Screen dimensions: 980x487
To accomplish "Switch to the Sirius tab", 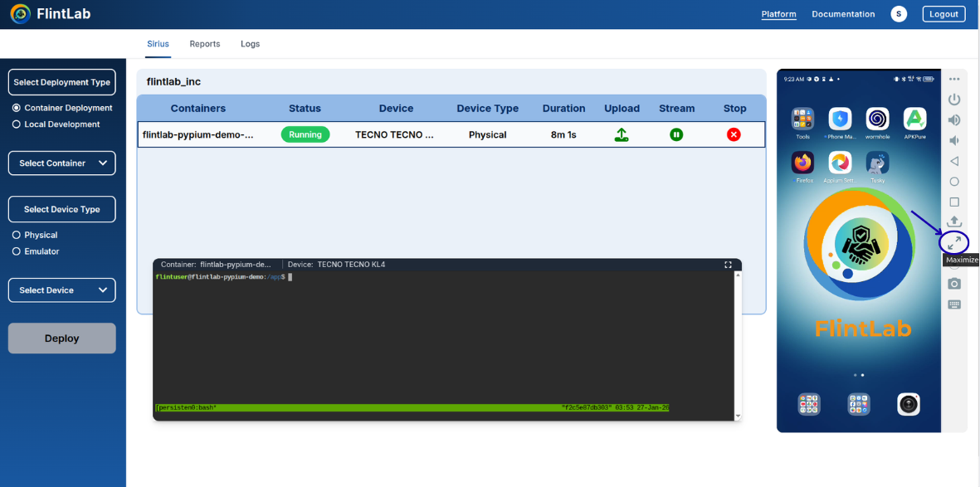I will click(158, 45).
